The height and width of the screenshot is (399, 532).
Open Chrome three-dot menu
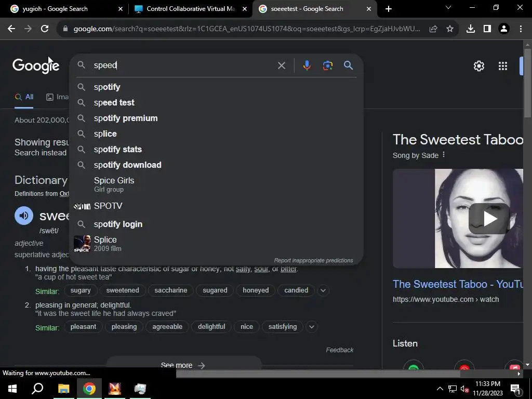coord(521,29)
